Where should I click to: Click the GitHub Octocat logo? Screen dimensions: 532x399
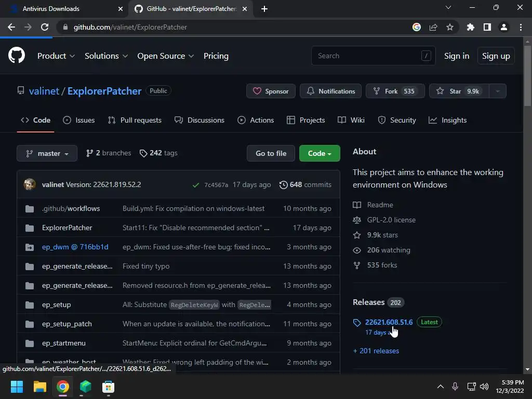pos(16,55)
